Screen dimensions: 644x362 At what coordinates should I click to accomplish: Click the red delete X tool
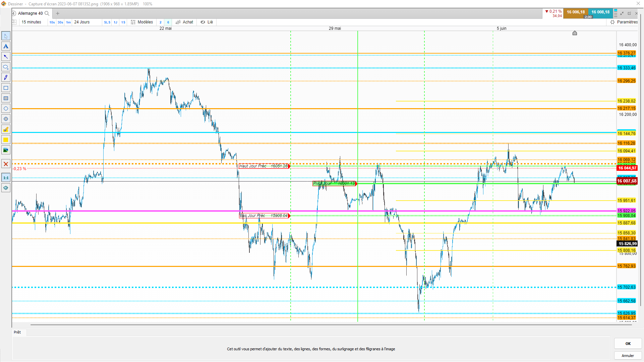[x=6, y=164]
